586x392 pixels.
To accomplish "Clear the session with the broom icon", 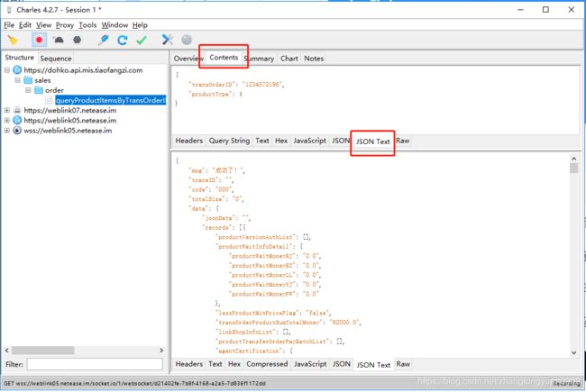I will point(13,40).
